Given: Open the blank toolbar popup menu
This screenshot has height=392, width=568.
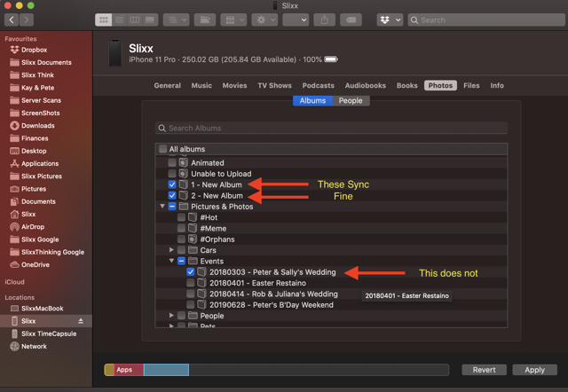Looking at the screenshot, I should [296, 20].
